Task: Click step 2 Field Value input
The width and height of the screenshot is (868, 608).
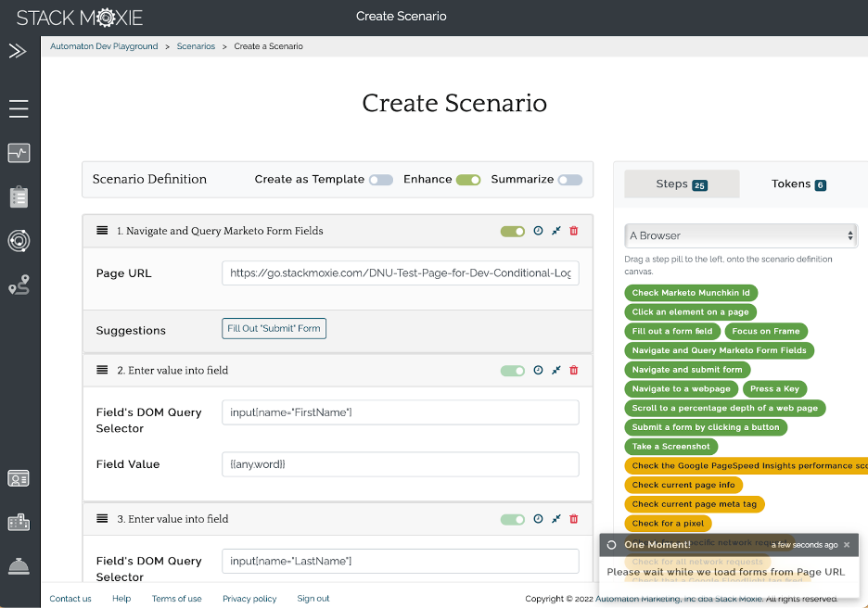Action: tap(401, 464)
